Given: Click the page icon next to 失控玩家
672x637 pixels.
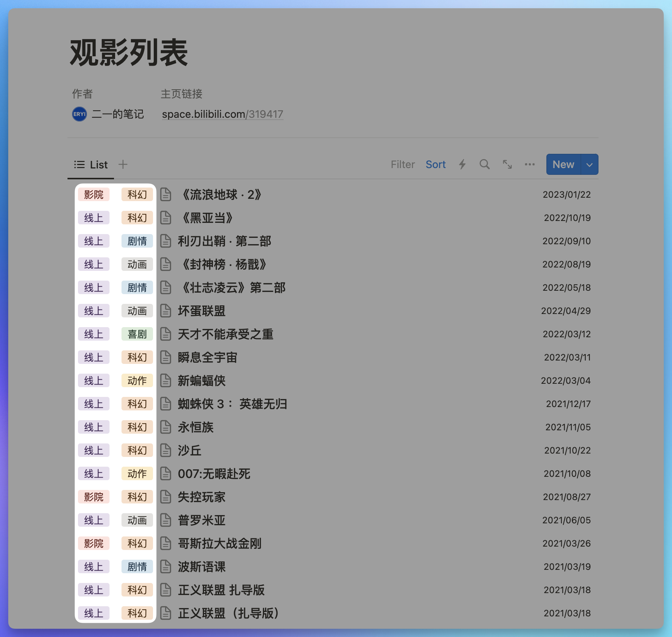Looking at the screenshot, I should (x=165, y=497).
